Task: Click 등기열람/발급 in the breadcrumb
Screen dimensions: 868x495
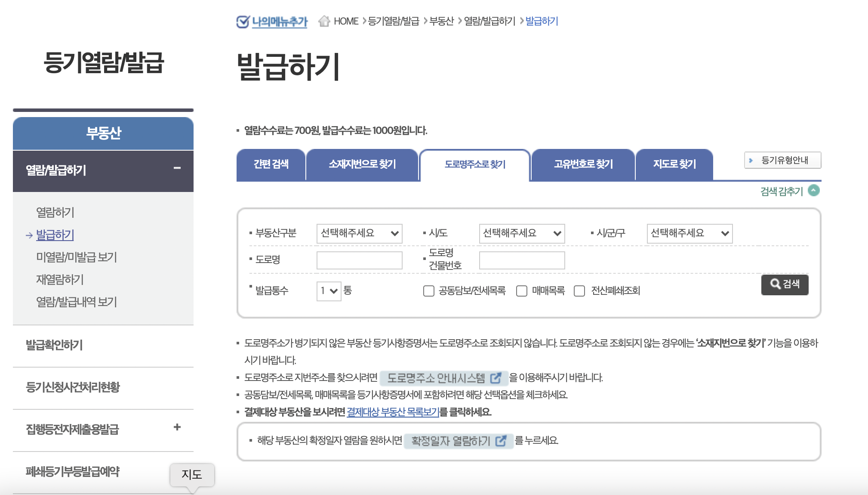Action: coord(394,21)
